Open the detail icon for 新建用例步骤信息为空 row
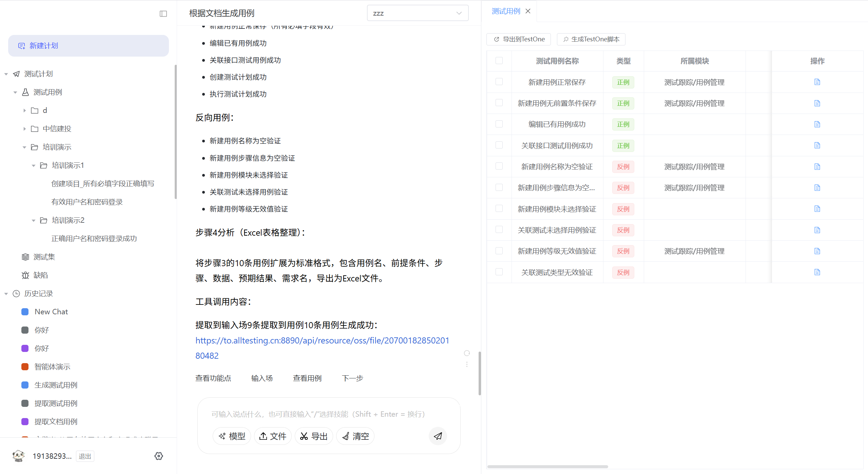The image size is (868, 474). pos(817,187)
